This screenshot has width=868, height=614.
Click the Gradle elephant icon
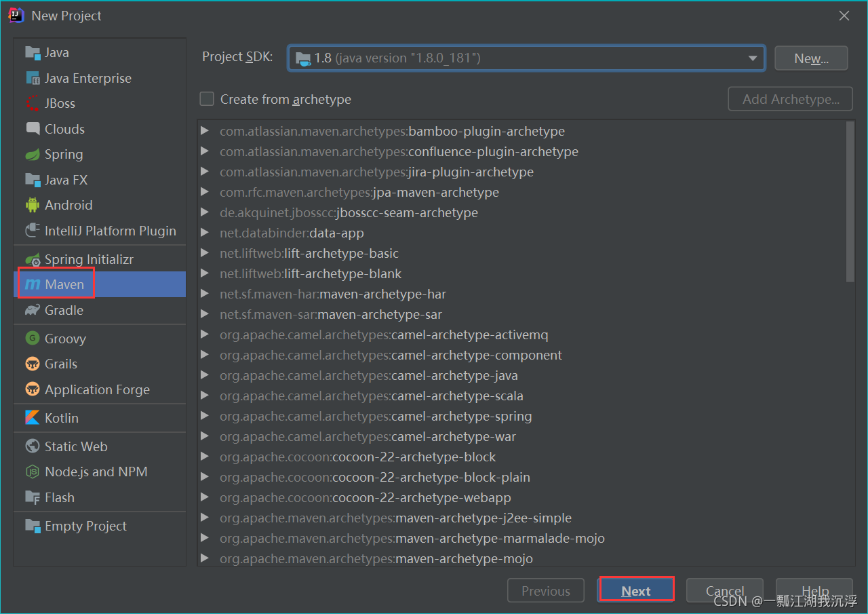point(33,310)
